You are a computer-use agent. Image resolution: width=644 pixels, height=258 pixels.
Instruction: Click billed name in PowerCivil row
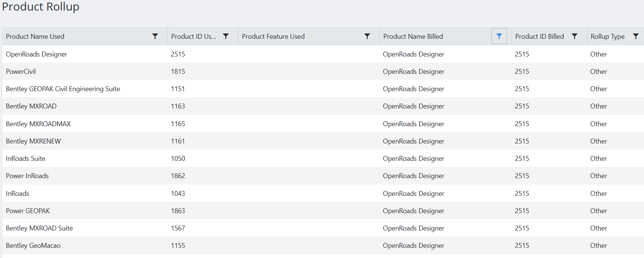[414, 72]
